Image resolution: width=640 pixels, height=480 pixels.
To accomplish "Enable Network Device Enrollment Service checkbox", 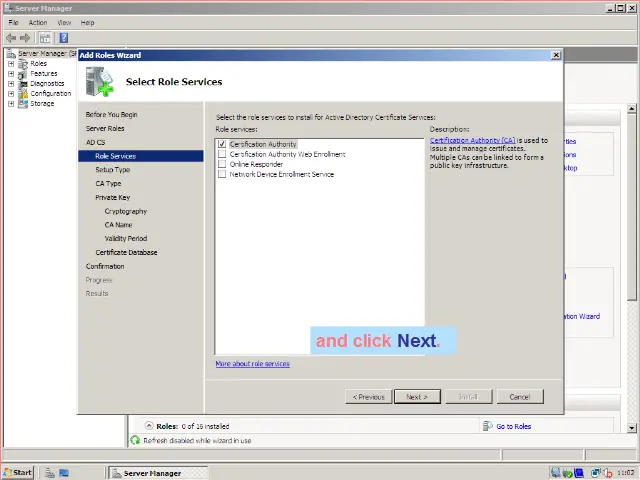I will pos(222,174).
